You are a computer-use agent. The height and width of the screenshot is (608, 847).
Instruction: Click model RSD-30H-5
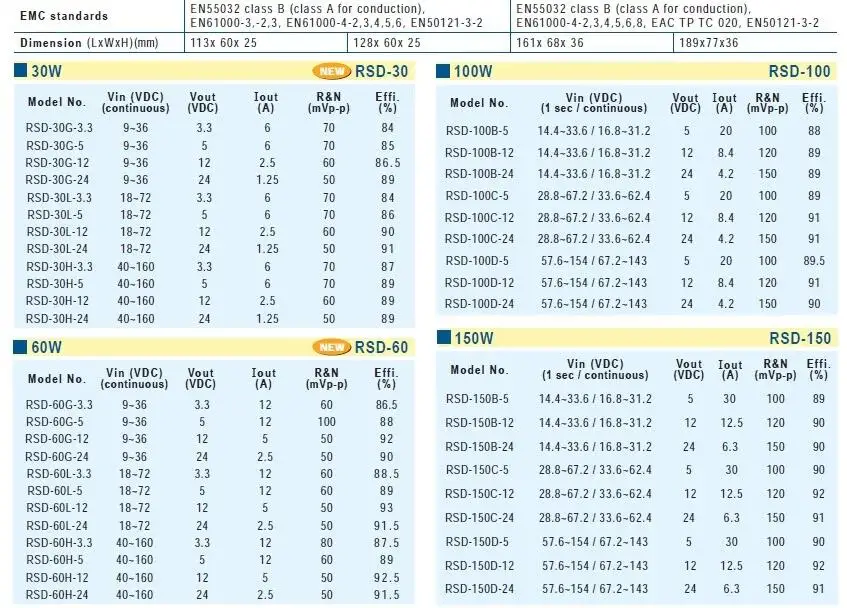(x=55, y=284)
